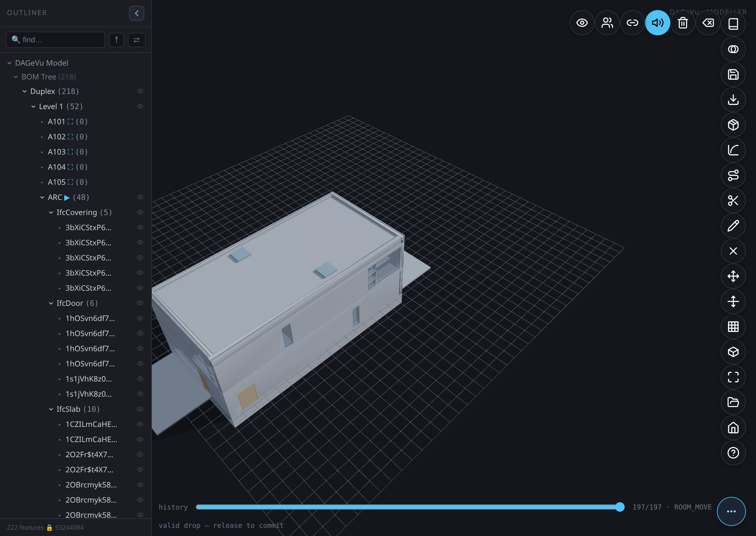Select the curve fillet tool
The width and height of the screenshot is (756, 536).
[x=733, y=150]
